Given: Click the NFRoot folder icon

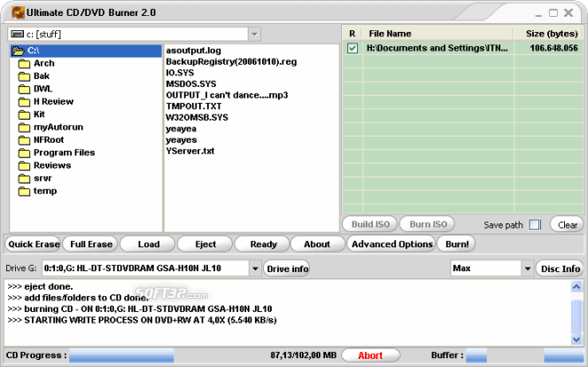Looking at the screenshot, I should (25, 140).
